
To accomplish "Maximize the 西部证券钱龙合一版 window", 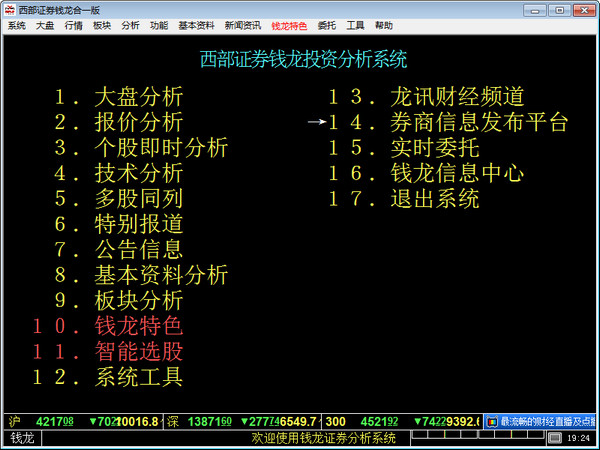I will (559, 10).
